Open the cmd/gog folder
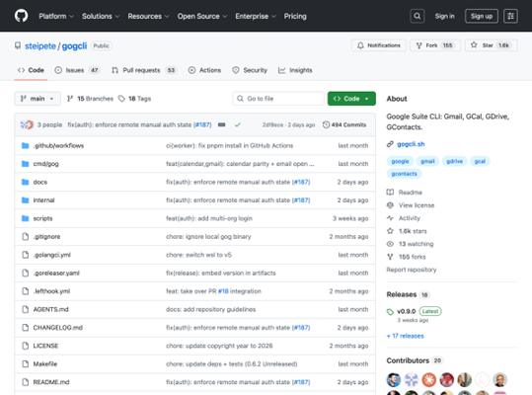The image size is (532, 395). (x=45, y=164)
